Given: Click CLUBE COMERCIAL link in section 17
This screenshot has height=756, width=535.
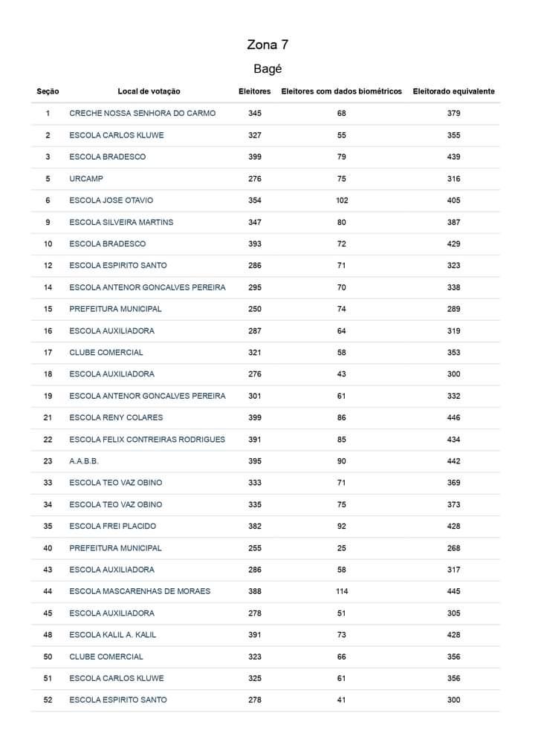Looking at the screenshot, I should coord(106,353).
